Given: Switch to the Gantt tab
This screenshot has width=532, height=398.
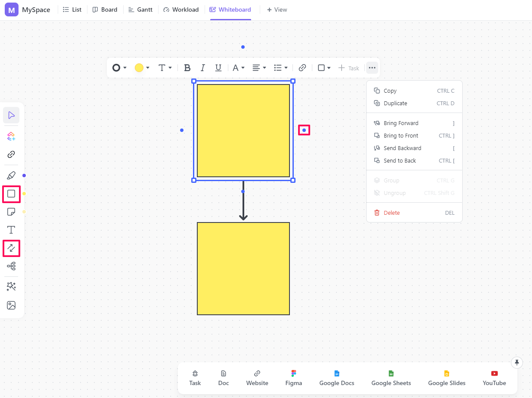Looking at the screenshot, I should 140,9.
